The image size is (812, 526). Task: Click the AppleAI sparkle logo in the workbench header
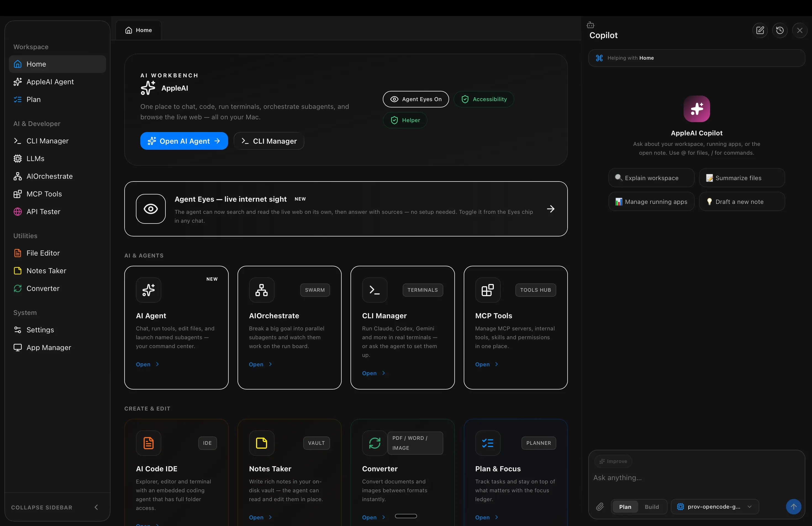[x=148, y=88]
